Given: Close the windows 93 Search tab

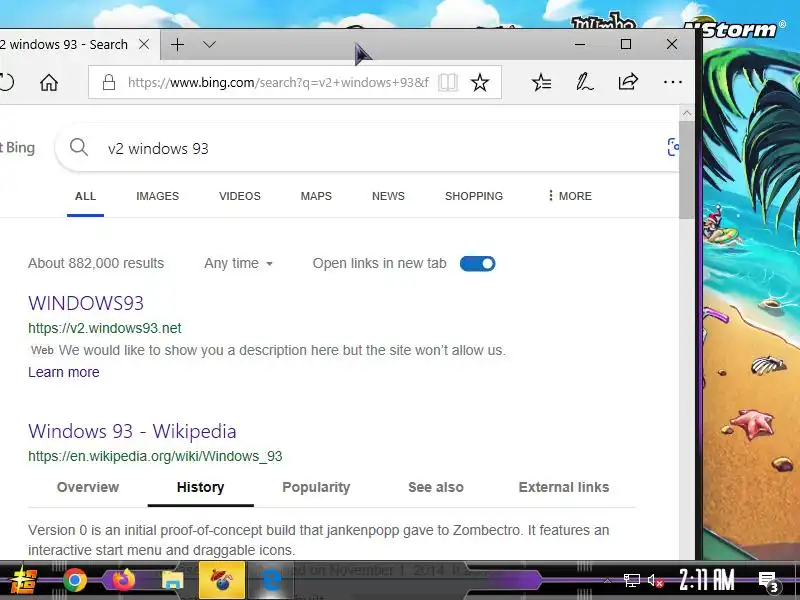Looking at the screenshot, I should point(144,44).
